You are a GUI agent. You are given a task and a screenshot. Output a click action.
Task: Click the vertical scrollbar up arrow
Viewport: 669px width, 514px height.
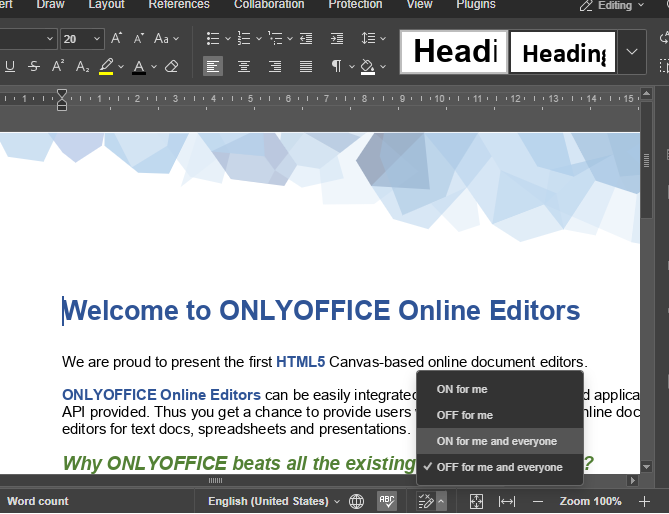coord(646,93)
